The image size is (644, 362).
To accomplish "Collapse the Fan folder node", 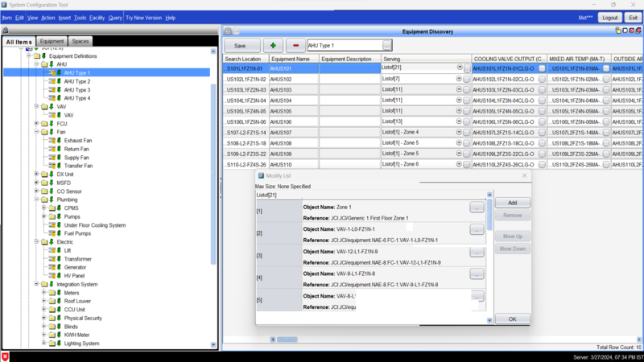I will pyautogui.click(x=37, y=132).
